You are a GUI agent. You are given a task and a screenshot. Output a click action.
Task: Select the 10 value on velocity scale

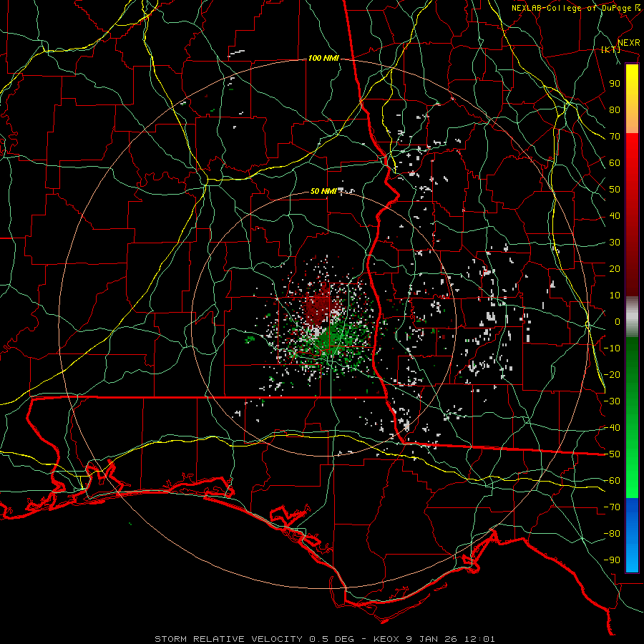[x=615, y=296]
